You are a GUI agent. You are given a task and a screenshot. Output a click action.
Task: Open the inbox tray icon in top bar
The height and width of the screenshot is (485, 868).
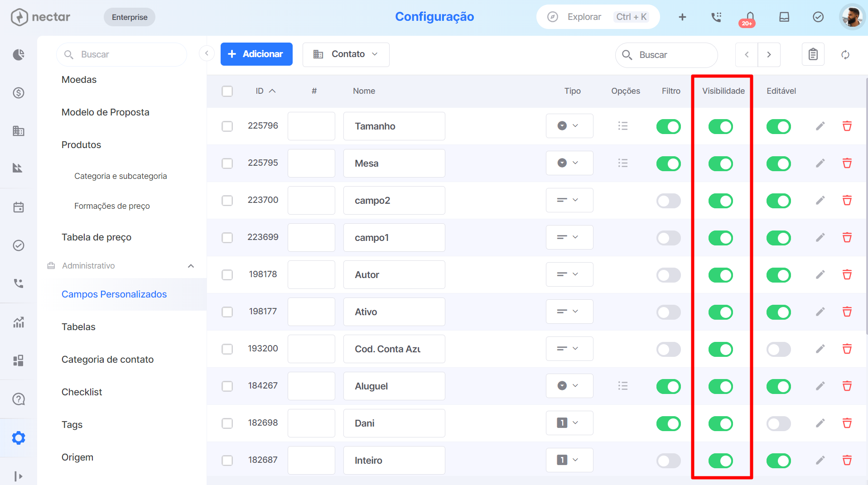[784, 17]
